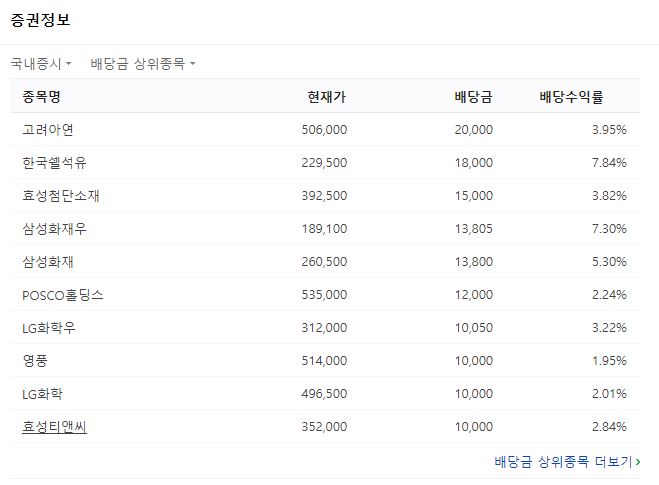
Task: Select the 229,500 price value
Action: click(x=324, y=163)
